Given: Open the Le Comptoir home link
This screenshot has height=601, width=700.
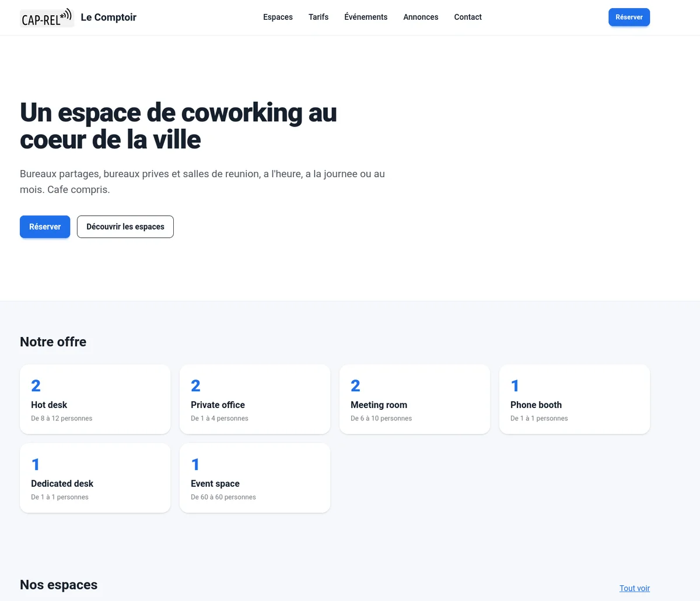Looking at the screenshot, I should [108, 17].
